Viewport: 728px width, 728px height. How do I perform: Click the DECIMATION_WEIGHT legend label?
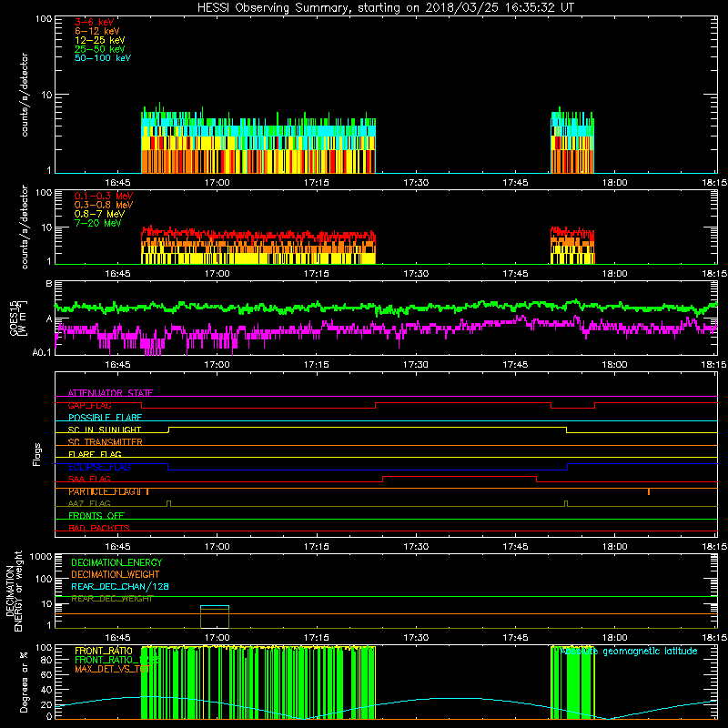116,574
